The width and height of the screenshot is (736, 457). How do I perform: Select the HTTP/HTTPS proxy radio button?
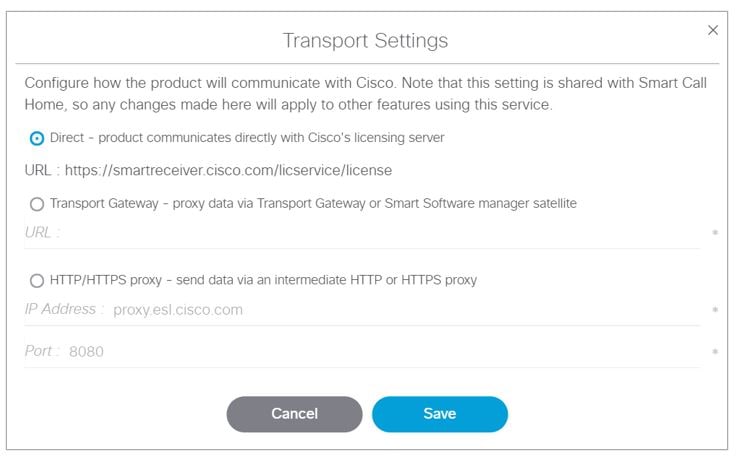coord(37,281)
